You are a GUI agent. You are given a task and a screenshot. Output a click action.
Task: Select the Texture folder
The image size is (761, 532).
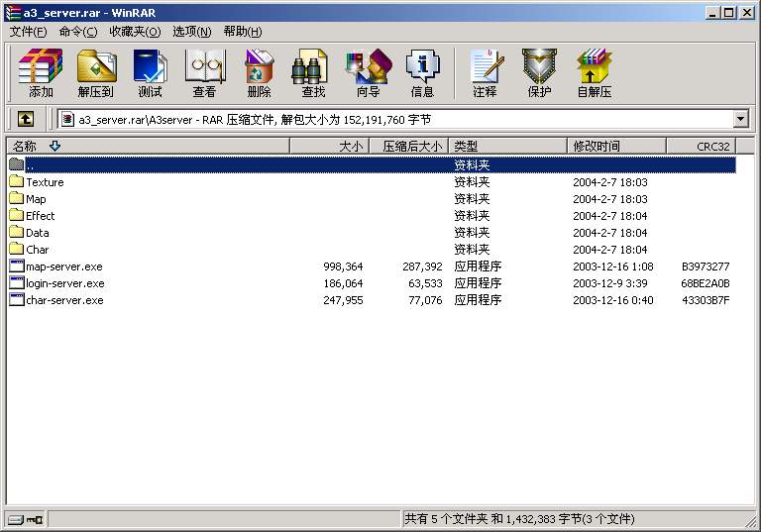pyautogui.click(x=45, y=182)
